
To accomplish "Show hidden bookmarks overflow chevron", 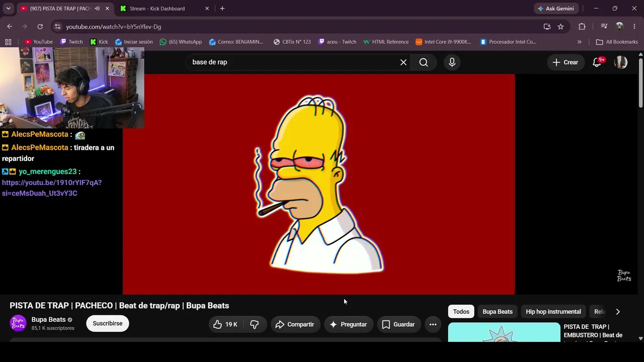I will (x=579, y=42).
